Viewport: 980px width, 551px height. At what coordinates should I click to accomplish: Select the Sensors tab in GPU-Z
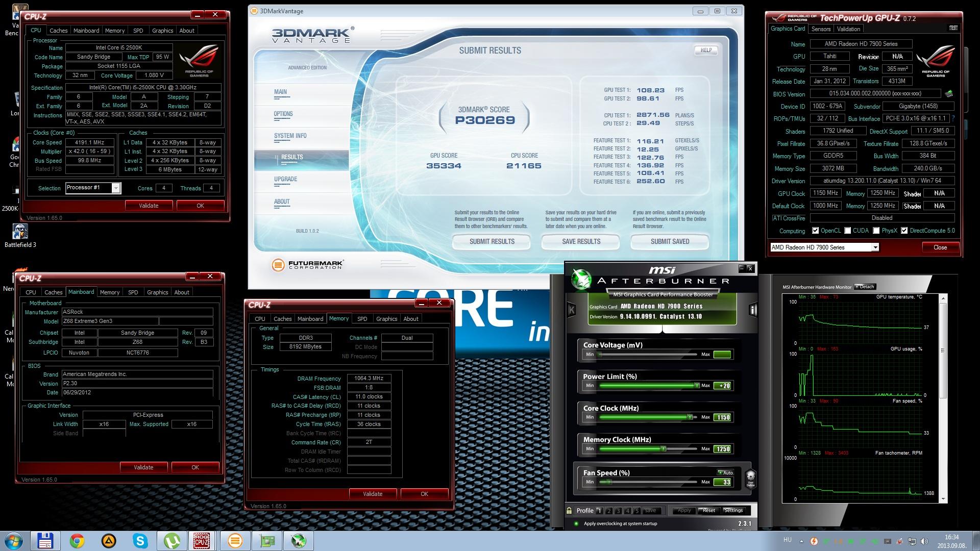pyautogui.click(x=821, y=29)
